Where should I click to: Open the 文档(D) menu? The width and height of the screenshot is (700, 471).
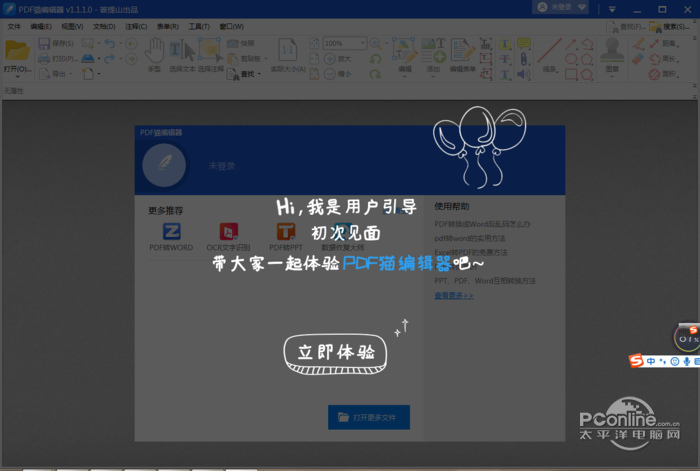[104, 26]
